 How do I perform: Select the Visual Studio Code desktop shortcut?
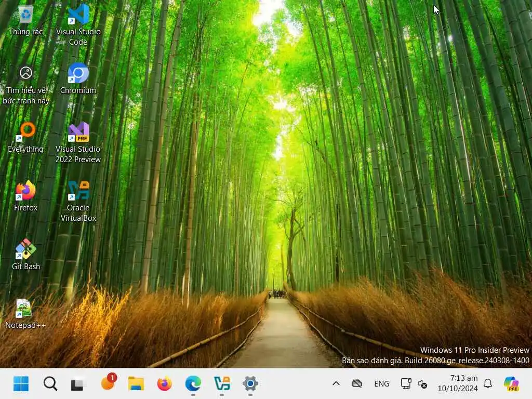[x=78, y=24]
